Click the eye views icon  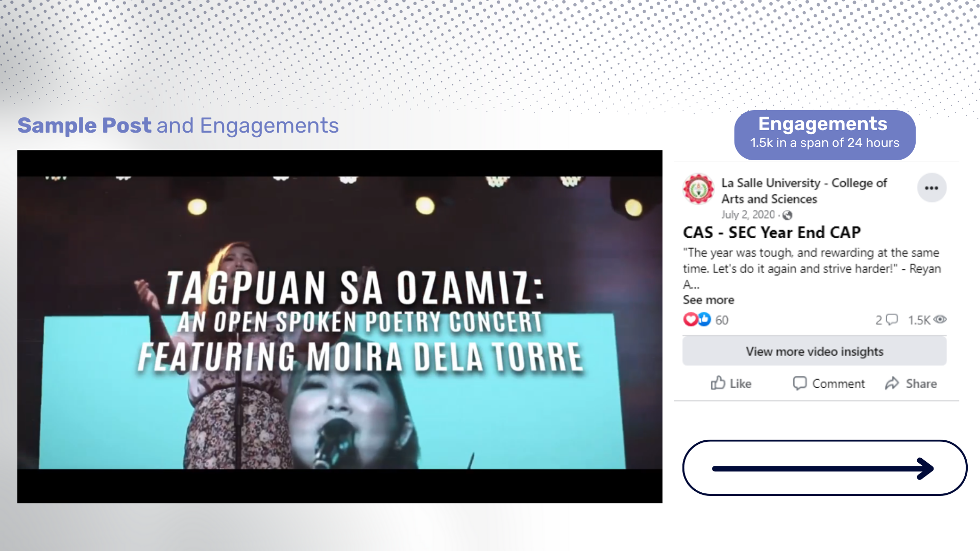coord(940,320)
